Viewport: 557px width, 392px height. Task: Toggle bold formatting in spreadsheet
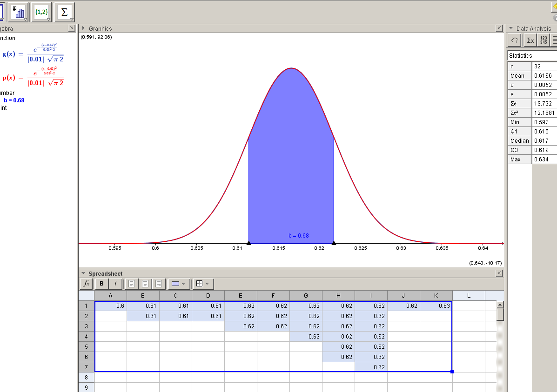click(x=101, y=284)
